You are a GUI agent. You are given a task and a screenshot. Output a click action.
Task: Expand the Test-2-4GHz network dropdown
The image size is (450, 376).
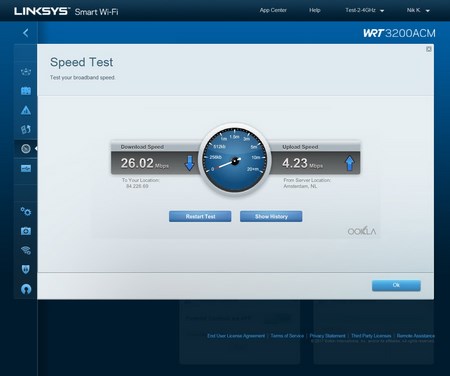(x=365, y=10)
